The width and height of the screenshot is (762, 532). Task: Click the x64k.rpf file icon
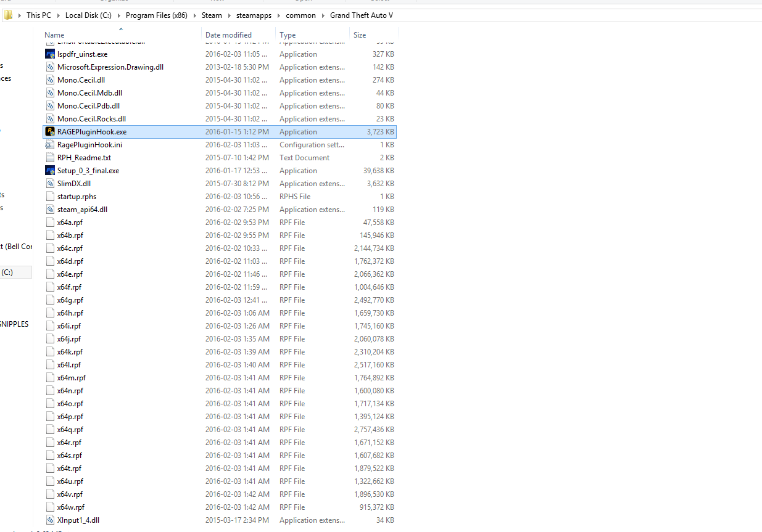click(51, 352)
